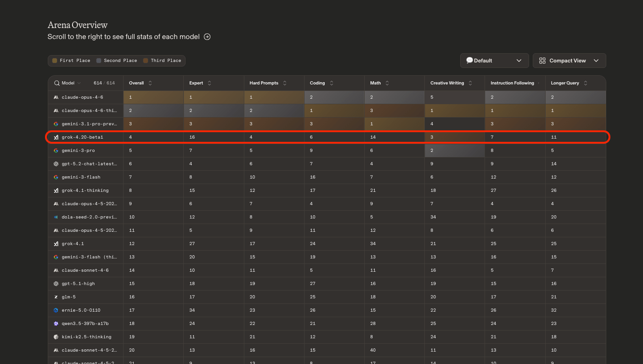Click the xAI logo beside grok-4.1-thinking

(x=56, y=190)
